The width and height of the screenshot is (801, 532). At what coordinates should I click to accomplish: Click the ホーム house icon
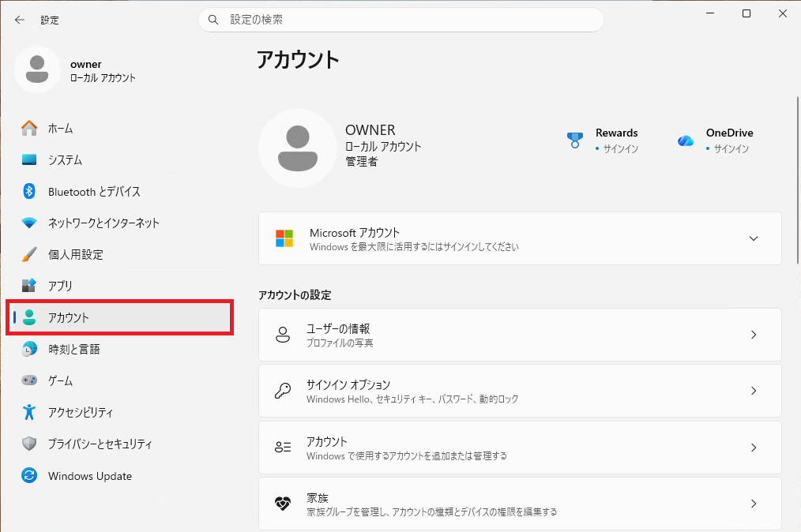[29, 128]
